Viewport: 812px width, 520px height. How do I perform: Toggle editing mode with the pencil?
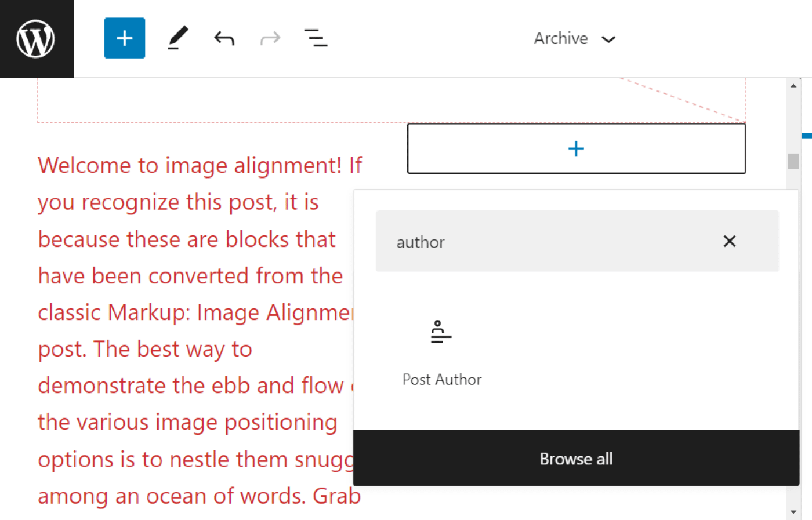tap(177, 38)
